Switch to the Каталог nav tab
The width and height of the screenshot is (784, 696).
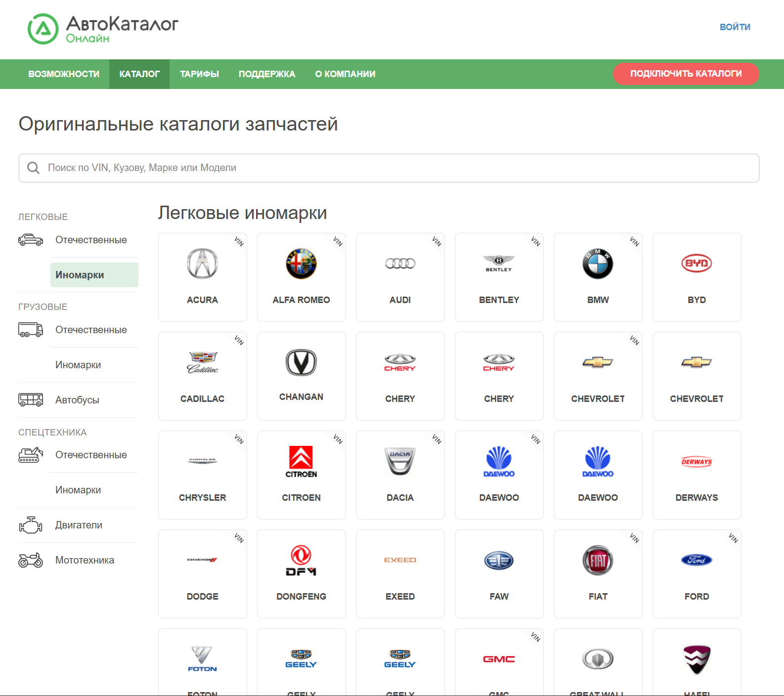point(139,74)
